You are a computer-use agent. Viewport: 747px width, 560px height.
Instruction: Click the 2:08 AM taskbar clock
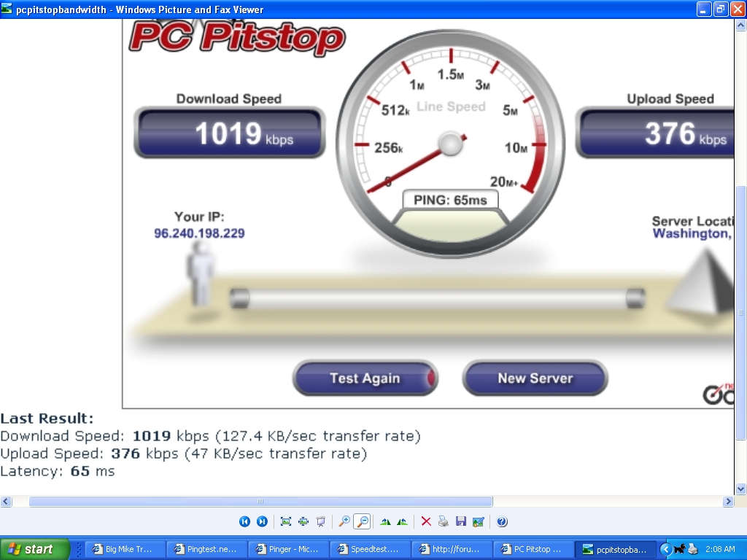(x=720, y=549)
